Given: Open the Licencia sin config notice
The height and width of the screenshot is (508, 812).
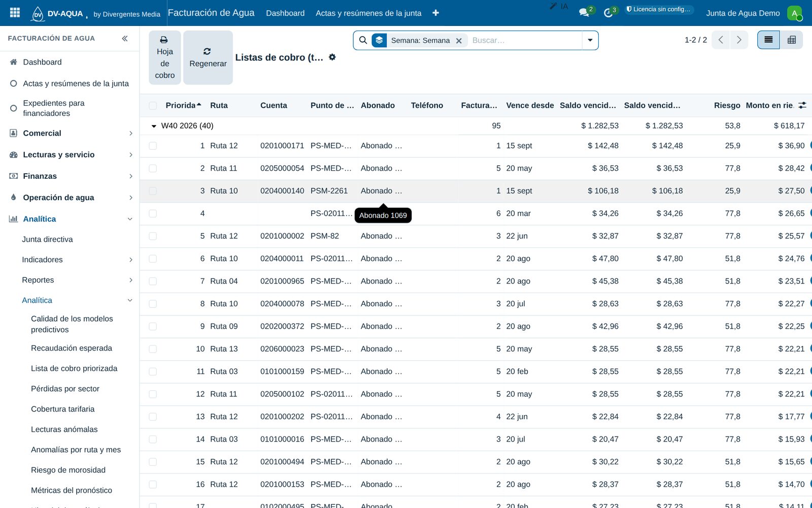Looking at the screenshot, I should (x=658, y=9).
